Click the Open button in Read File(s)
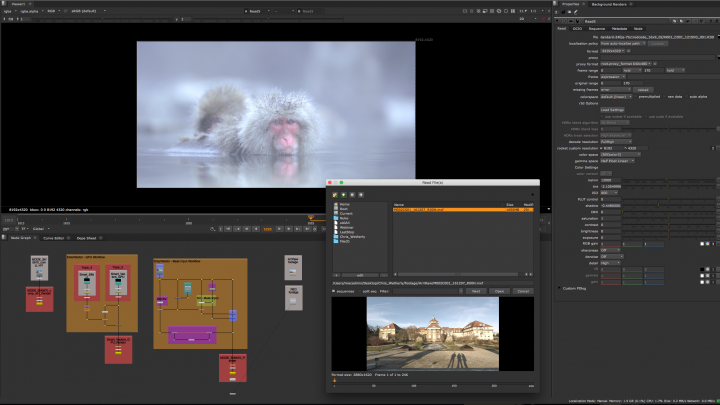The image size is (720, 405). 499,291
